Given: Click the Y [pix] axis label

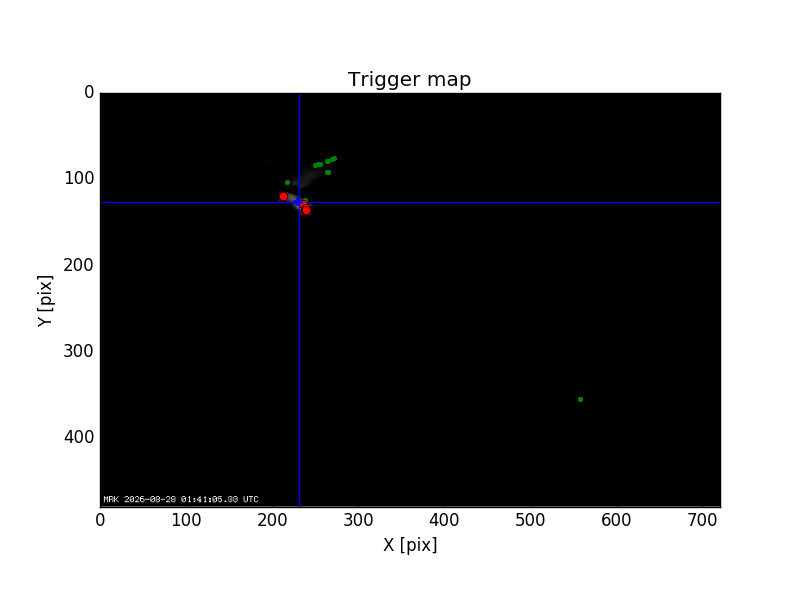Looking at the screenshot, I should (x=45, y=301).
